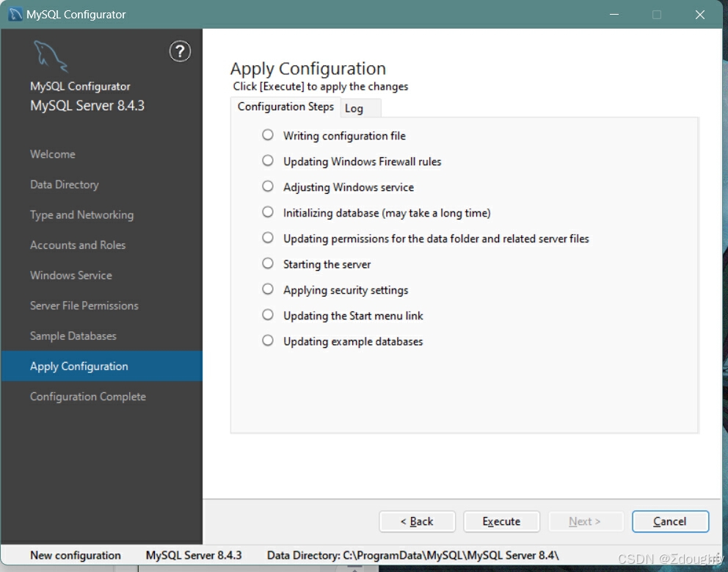Click 'Initializing database (may take a long time)' text
Image resolution: width=728 pixels, height=572 pixels.
387,213
